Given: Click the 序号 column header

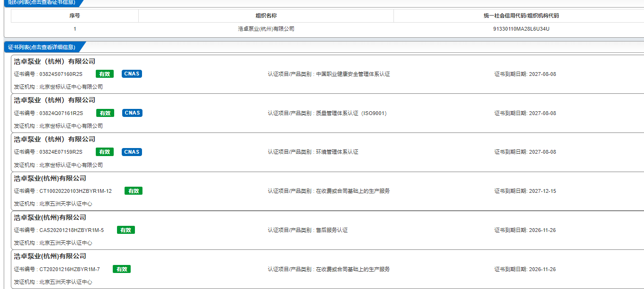Looking at the screenshot, I should (x=75, y=16).
